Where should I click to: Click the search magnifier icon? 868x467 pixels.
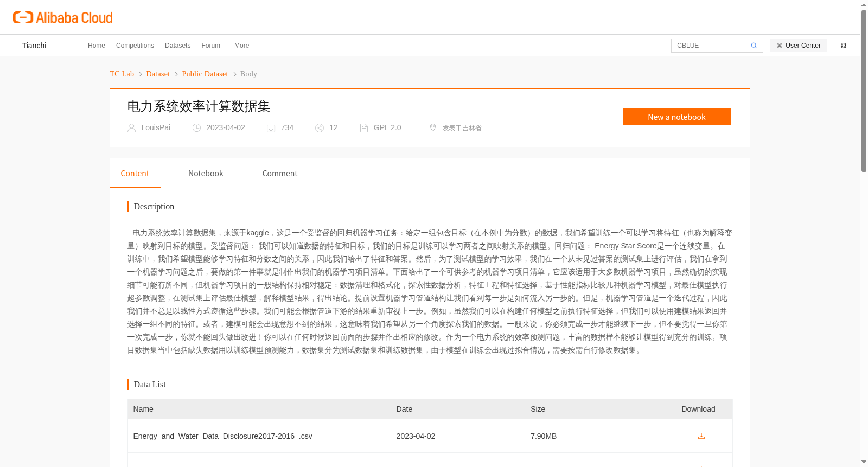[754, 46]
